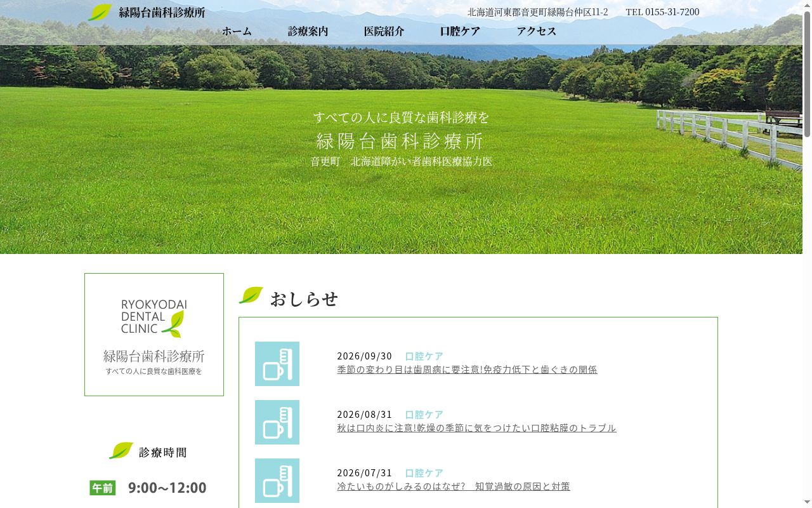Click the Ryokyodai Dental Clinic logo card
This screenshot has height=508, width=812.
[154, 335]
